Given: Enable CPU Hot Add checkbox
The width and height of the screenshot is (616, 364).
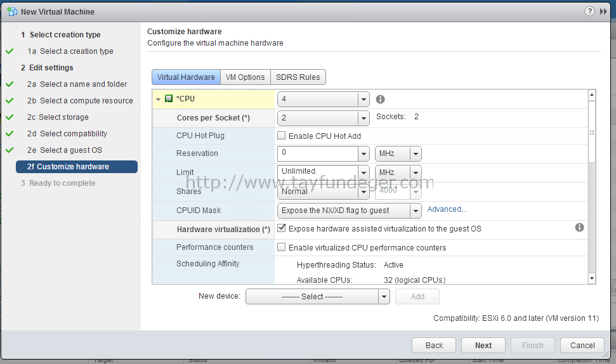Looking at the screenshot, I should (x=281, y=136).
